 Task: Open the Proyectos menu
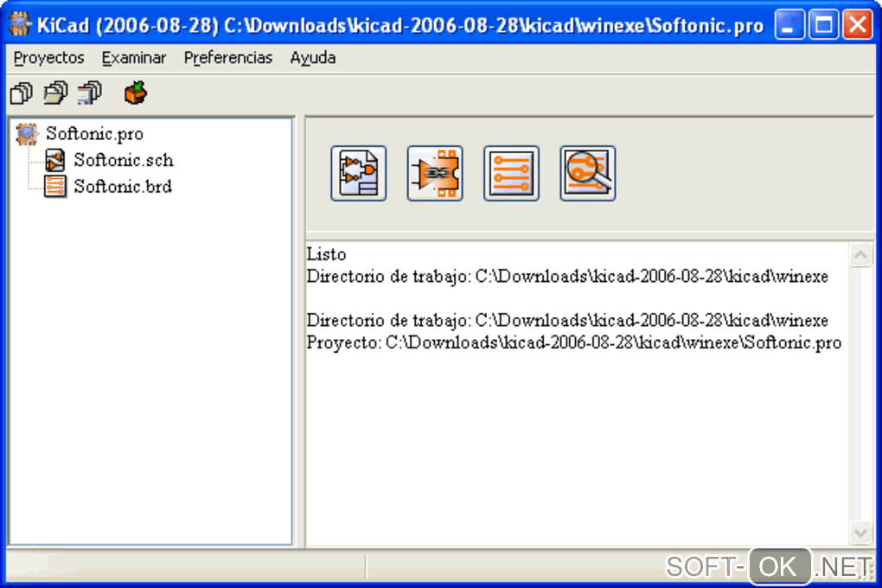coord(49,58)
